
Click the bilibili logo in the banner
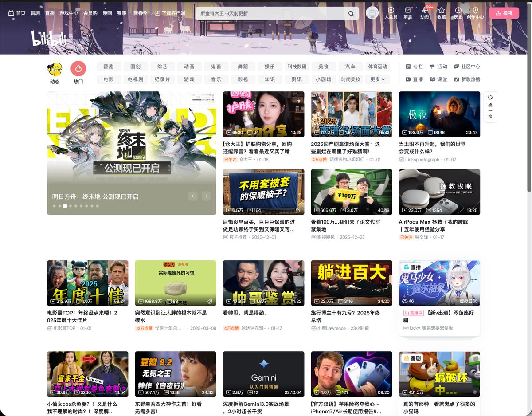click(49, 39)
